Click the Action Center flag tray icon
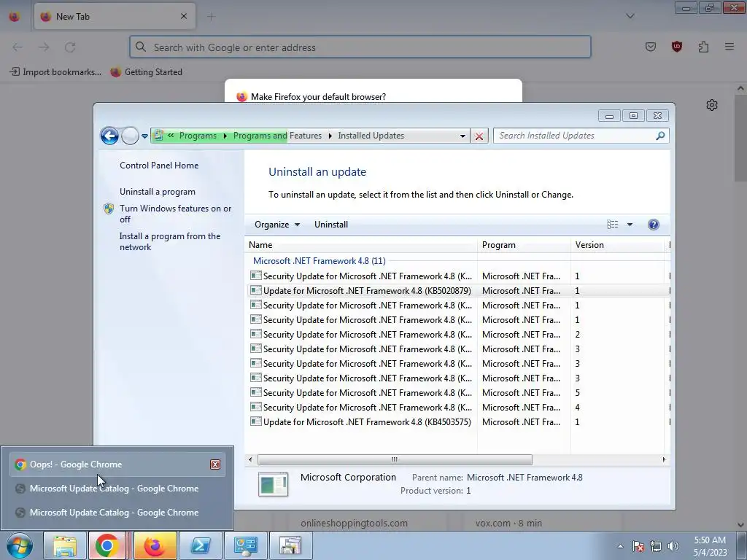The image size is (747, 560). pyautogui.click(x=638, y=547)
